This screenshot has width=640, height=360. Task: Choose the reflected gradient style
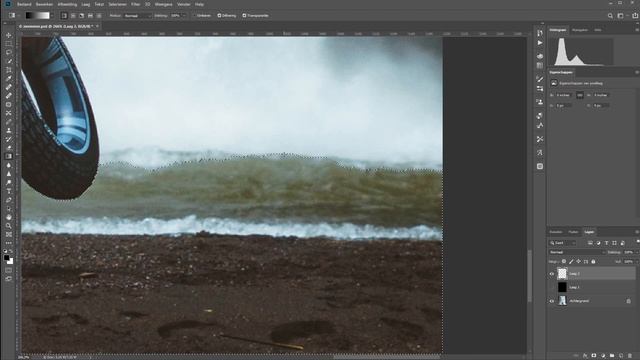pos(90,16)
